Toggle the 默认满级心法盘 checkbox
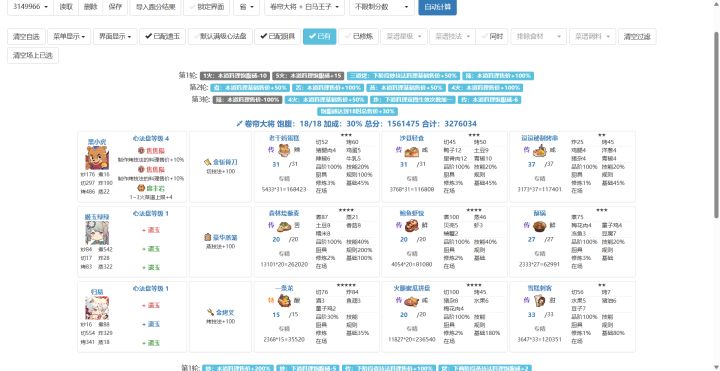The width and height of the screenshot is (720, 371). tap(220, 36)
